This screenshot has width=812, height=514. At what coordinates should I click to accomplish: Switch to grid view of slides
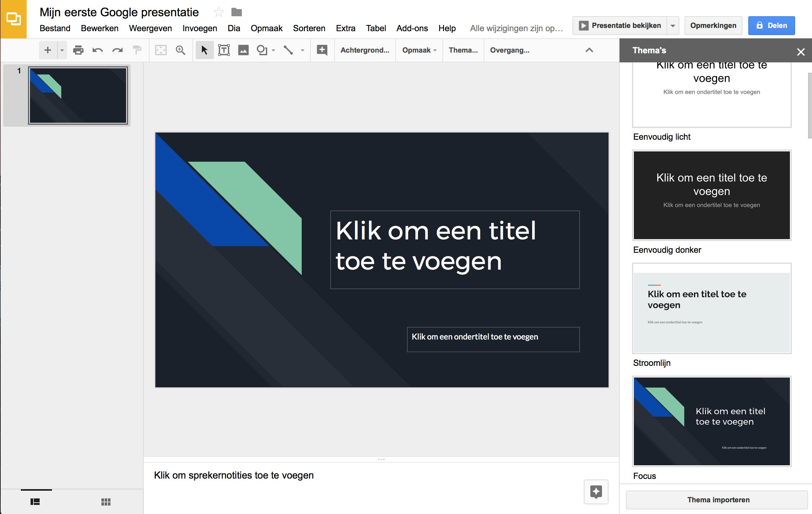(x=106, y=502)
